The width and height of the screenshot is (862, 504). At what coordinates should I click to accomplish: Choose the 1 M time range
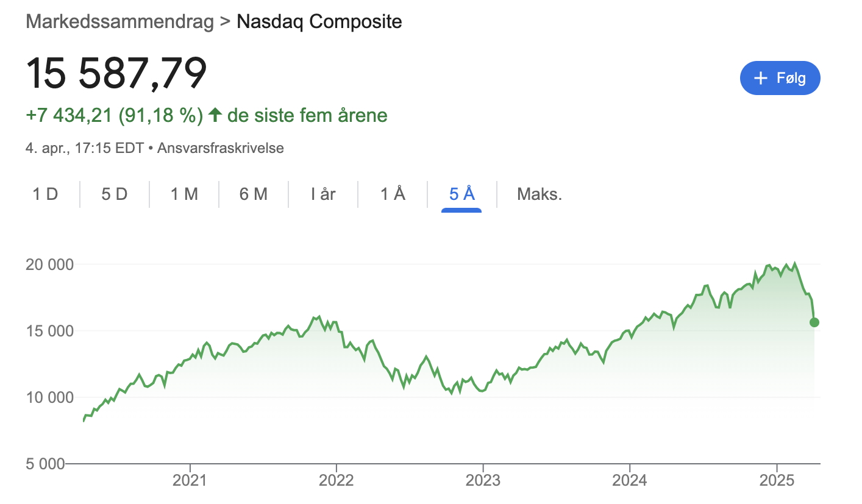[x=184, y=194]
